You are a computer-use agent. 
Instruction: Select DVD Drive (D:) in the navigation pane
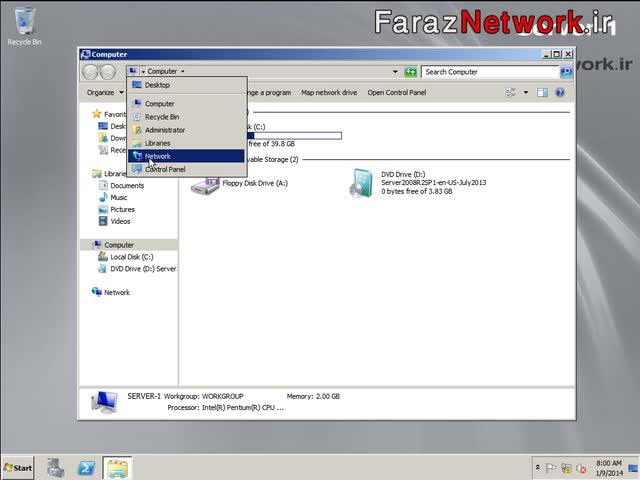tap(143, 269)
